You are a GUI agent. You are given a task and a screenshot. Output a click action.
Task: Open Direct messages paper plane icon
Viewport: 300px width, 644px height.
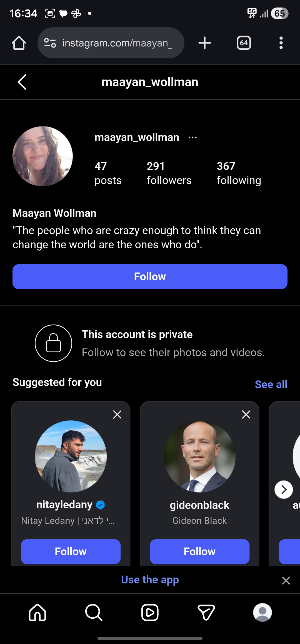pyautogui.click(x=206, y=612)
